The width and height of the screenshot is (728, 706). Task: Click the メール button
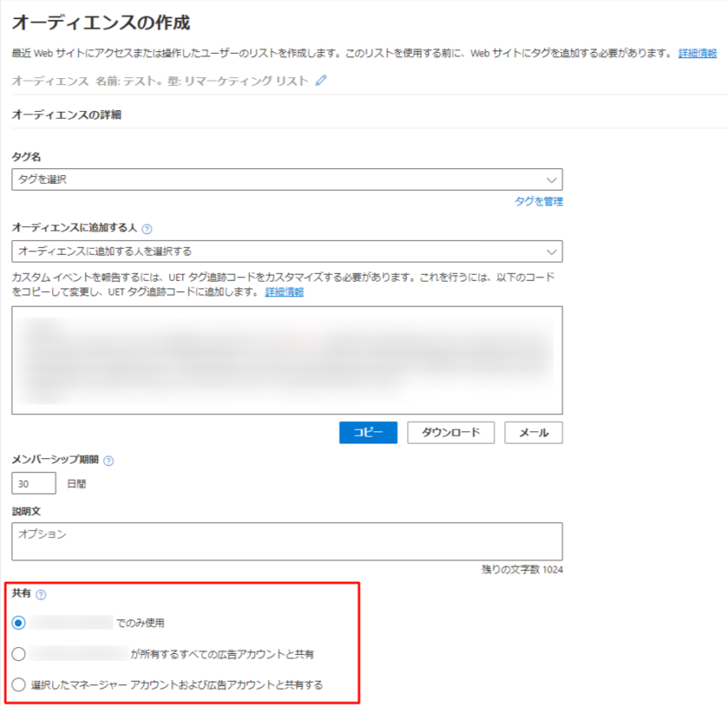533,432
